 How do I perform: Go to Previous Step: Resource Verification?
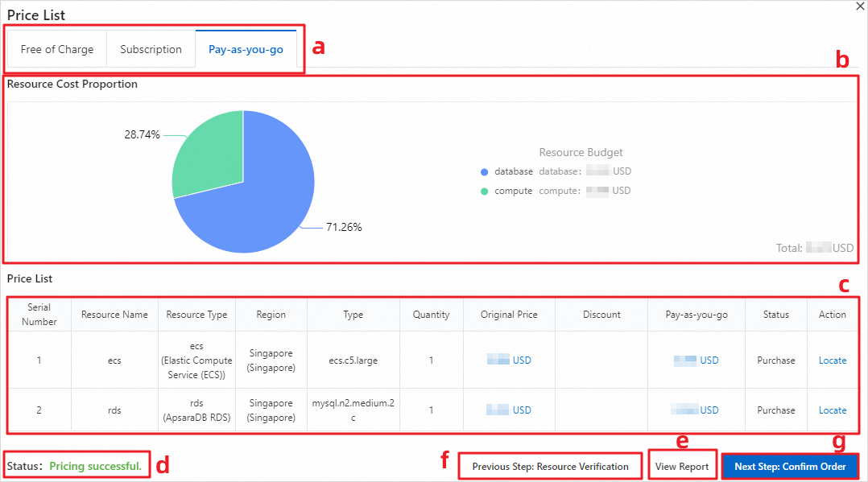point(550,467)
